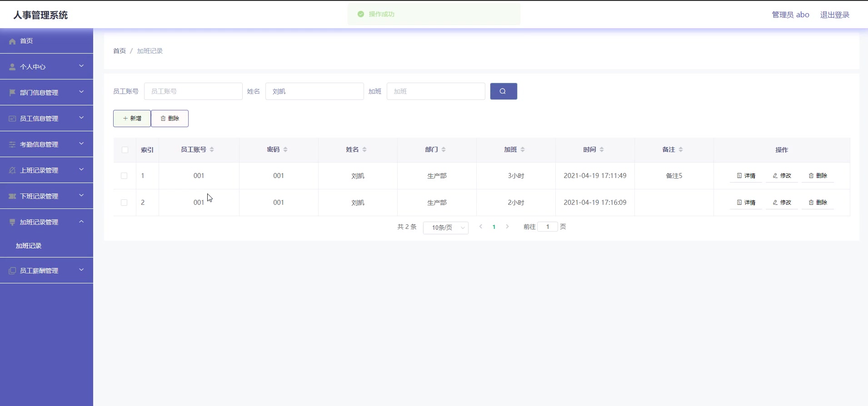Click the 备注5 cell

pos(674,176)
